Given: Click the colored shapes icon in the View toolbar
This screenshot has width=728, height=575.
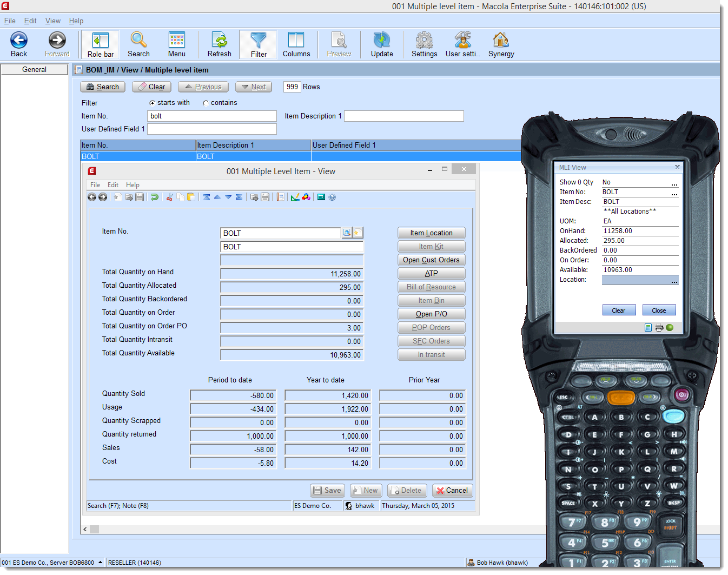Looking at the screenshot, I should (x=306, y=197).
